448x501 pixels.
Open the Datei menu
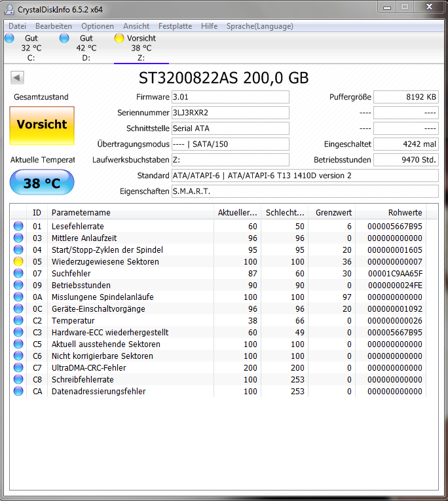coord(17,26)
